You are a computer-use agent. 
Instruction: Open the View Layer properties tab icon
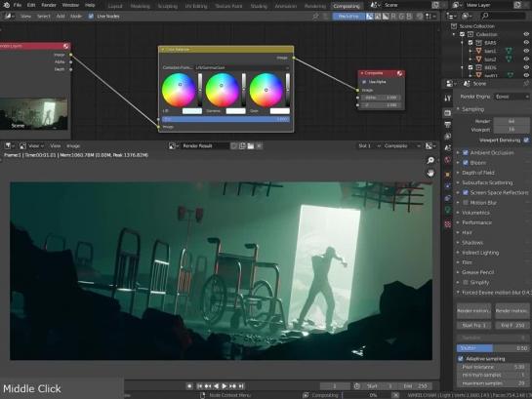coord(448,137)
